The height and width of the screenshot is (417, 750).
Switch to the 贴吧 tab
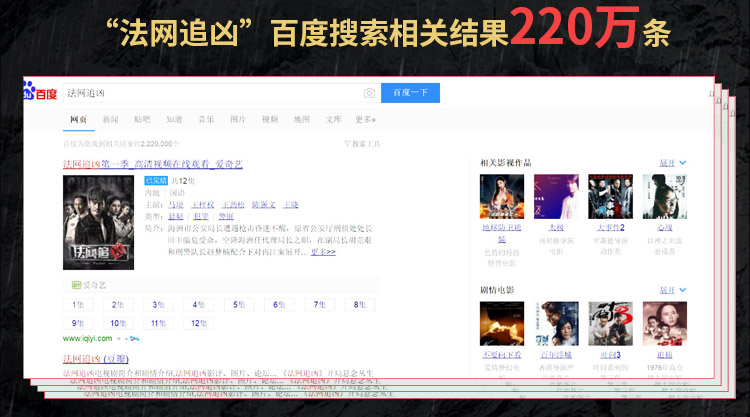click(x=142, y=120)
